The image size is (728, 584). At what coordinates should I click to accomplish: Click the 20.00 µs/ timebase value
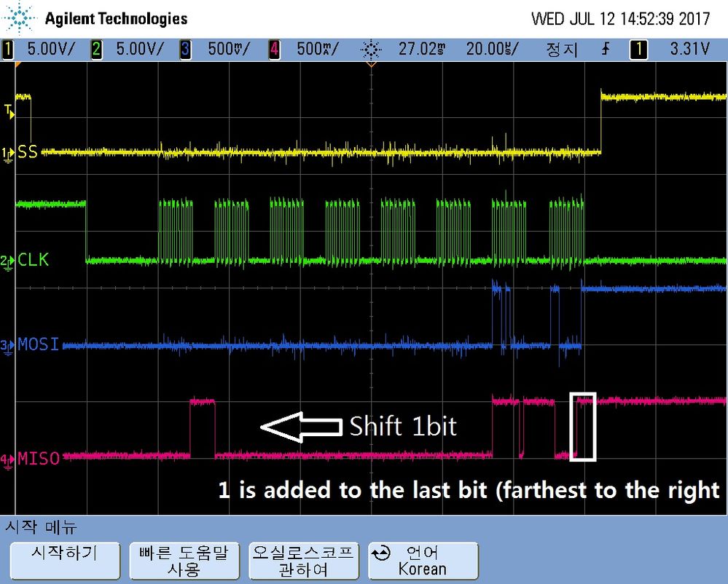pos(492,49)
